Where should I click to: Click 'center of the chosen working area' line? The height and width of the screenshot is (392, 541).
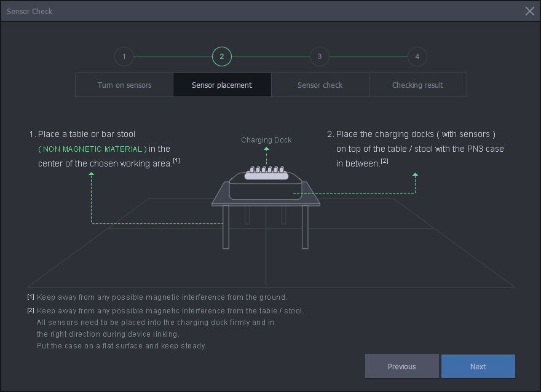point(105,163)
